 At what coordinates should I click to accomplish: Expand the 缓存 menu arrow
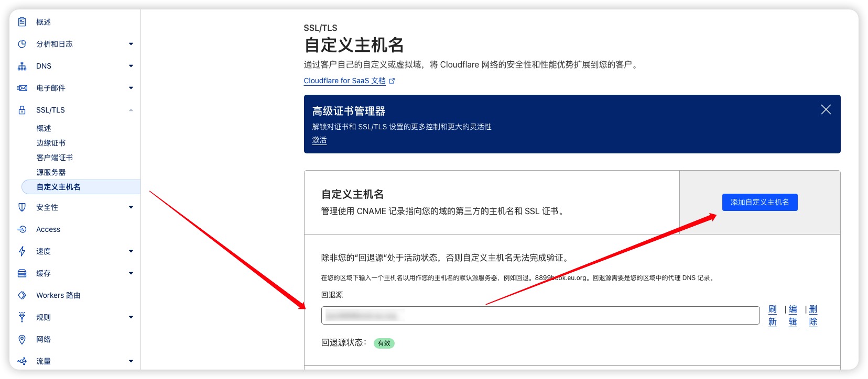pos(131,273)
